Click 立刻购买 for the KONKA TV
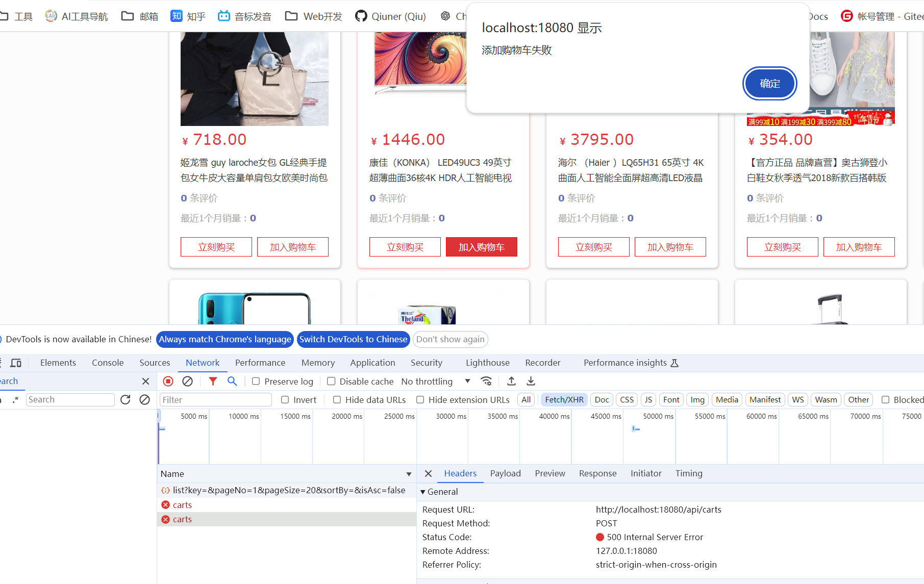The height and width of the screenshot is (584, 924). pos(405,247)
